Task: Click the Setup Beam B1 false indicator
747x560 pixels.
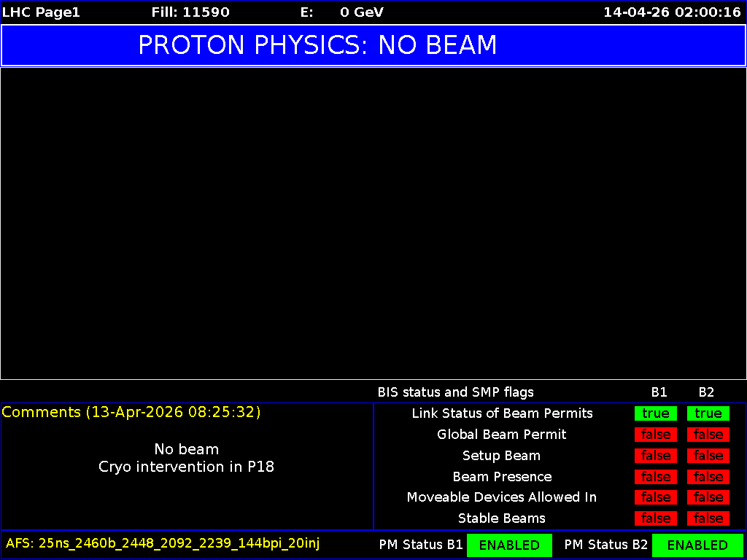Action: coord(655,456)
